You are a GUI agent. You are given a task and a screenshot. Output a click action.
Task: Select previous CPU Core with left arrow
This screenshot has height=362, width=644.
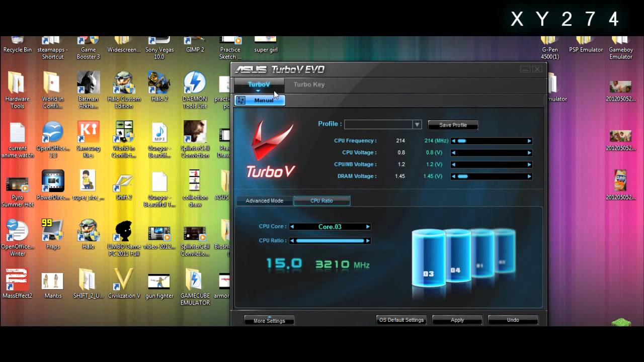292,227
